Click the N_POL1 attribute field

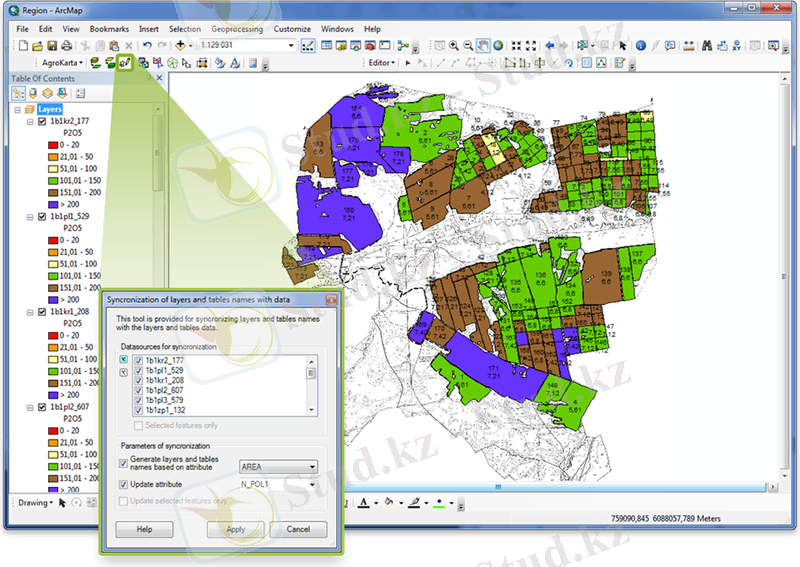(x=272, y=484)
